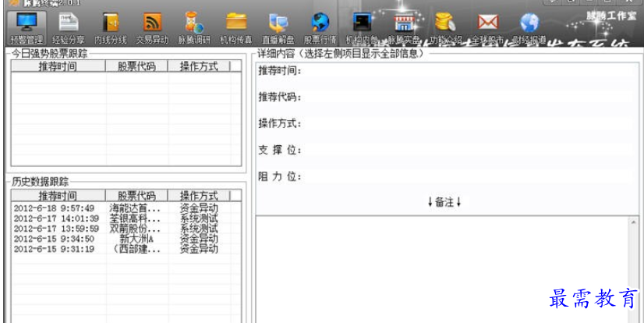The width and height of the screenshot is (644, 323).
Task: Open 交易异动 RSS icon
Action: pos(152,22)
